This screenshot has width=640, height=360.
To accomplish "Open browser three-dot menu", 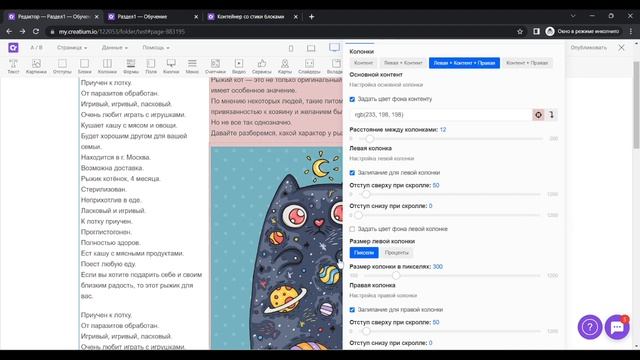I will 631,31.
